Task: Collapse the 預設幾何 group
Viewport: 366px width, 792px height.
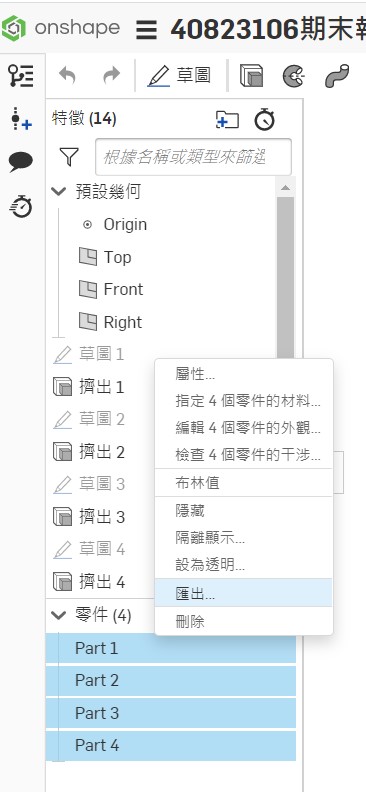Action: click(x=59, y=191)
